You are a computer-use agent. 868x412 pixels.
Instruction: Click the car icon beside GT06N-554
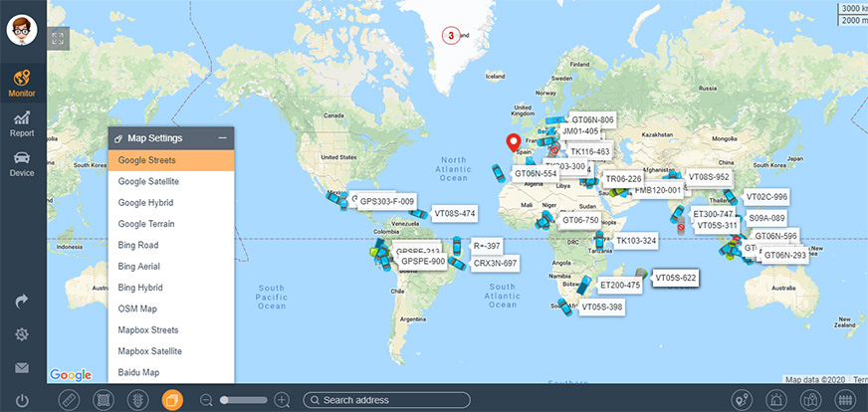click(x=499, y=173)
